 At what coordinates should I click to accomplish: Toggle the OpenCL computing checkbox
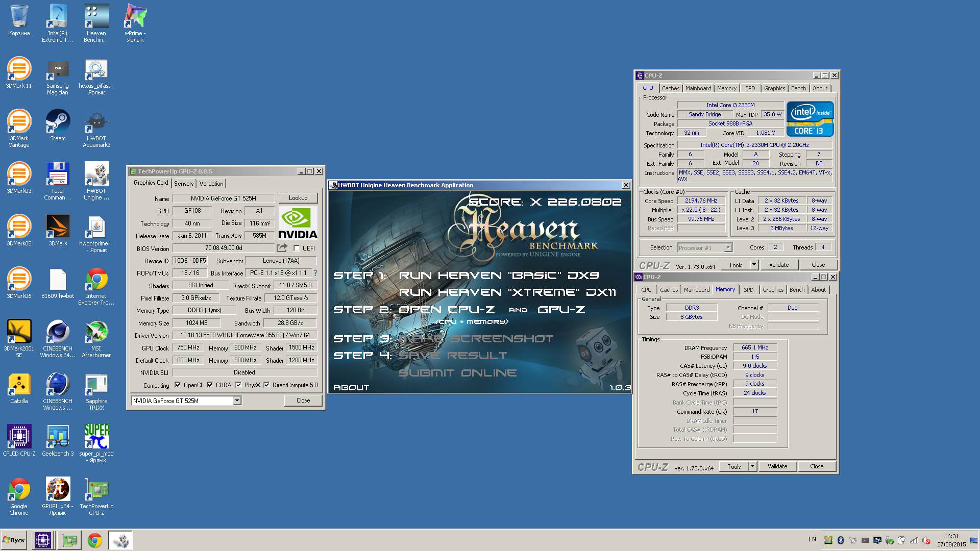[x=178, y=385]
